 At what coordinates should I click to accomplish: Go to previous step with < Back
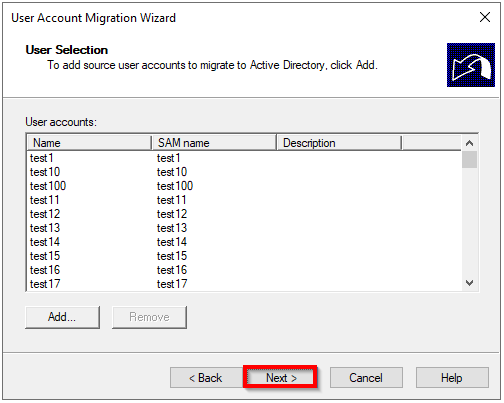pyautogui.click(x=206, y=378)
